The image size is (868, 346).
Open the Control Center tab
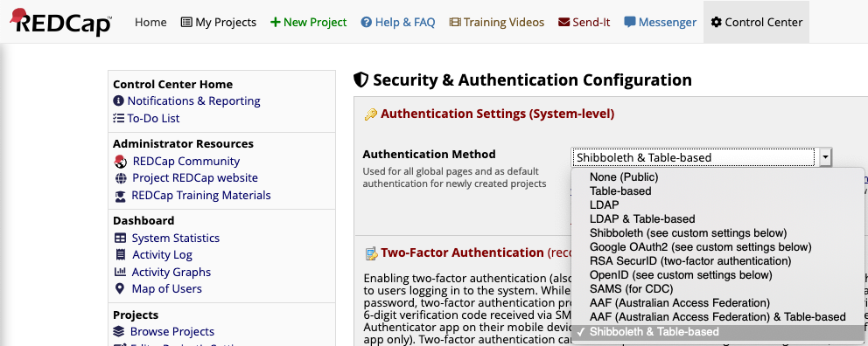coord(756,22)
